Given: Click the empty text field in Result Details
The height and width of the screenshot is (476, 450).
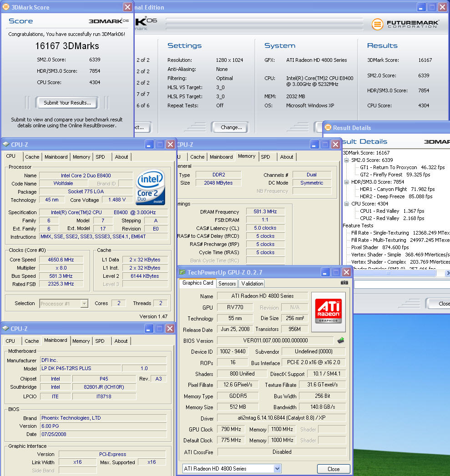Looking at the screenshot, I should (402, 285).
